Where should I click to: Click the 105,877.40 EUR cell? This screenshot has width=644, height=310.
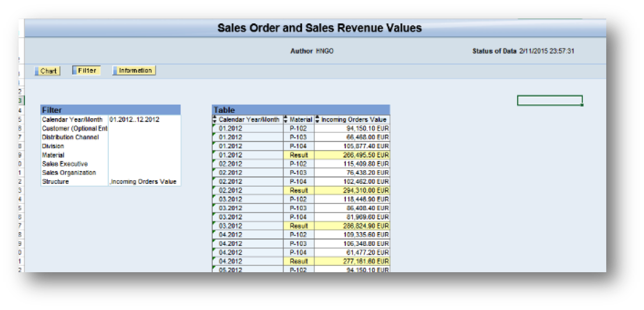pos(352,146)
